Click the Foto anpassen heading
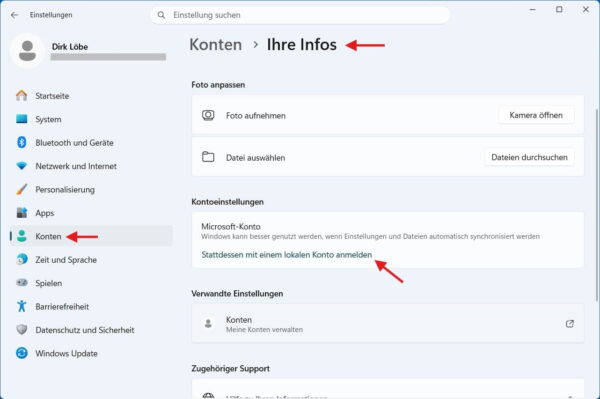600x399 pixels. 218,85
